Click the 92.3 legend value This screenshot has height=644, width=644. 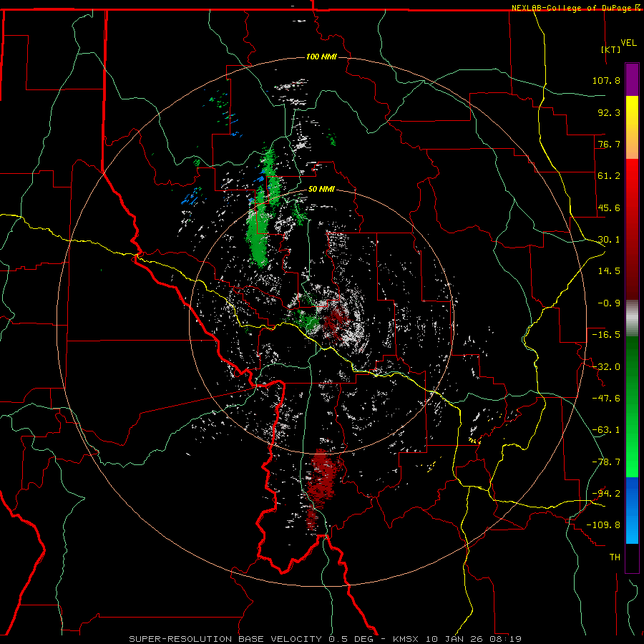point(609,112)
